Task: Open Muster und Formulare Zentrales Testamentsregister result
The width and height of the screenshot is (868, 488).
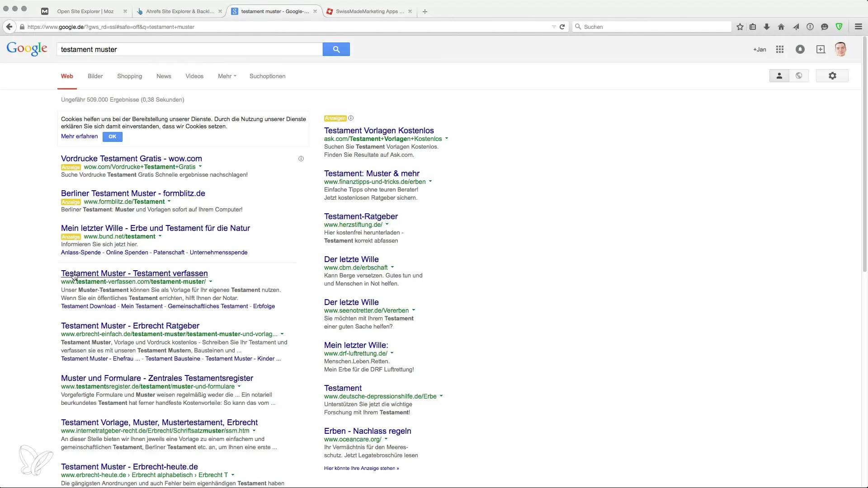Action: click(157, 378)
